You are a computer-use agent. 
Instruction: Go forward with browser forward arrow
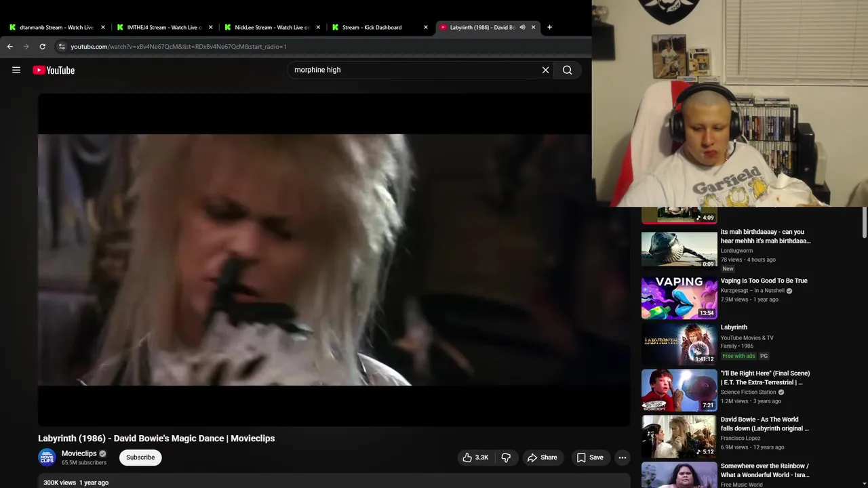point(26,47)
